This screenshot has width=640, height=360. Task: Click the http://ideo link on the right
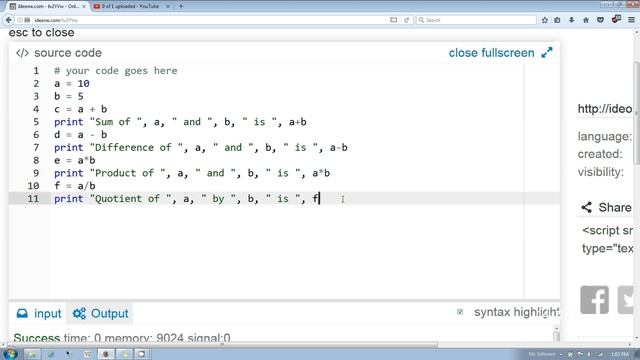click(x=605, y=109)
